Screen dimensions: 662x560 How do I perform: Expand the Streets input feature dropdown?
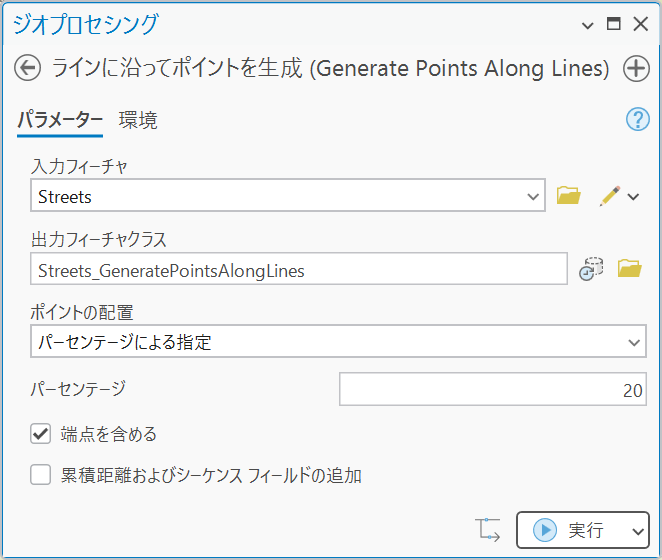coord(533,197)
